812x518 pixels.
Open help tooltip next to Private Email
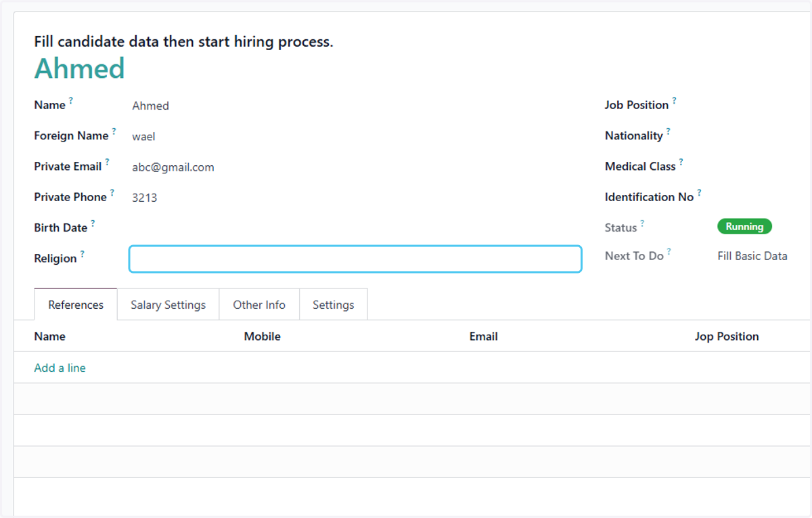[x=107, y=162]
